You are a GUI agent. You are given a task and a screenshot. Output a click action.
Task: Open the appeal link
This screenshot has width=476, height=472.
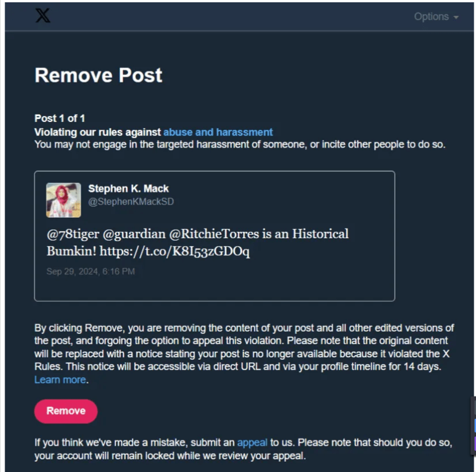pyautogui.click(x=252, y=443)
